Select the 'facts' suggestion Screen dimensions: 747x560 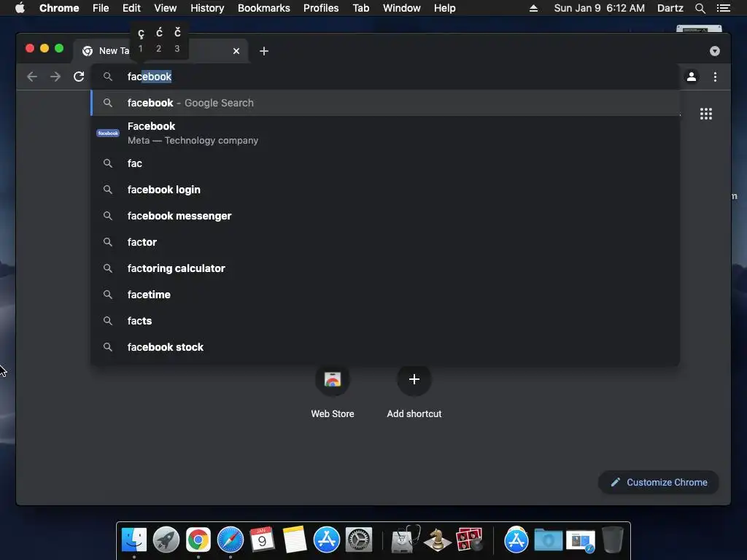(385, 321)
